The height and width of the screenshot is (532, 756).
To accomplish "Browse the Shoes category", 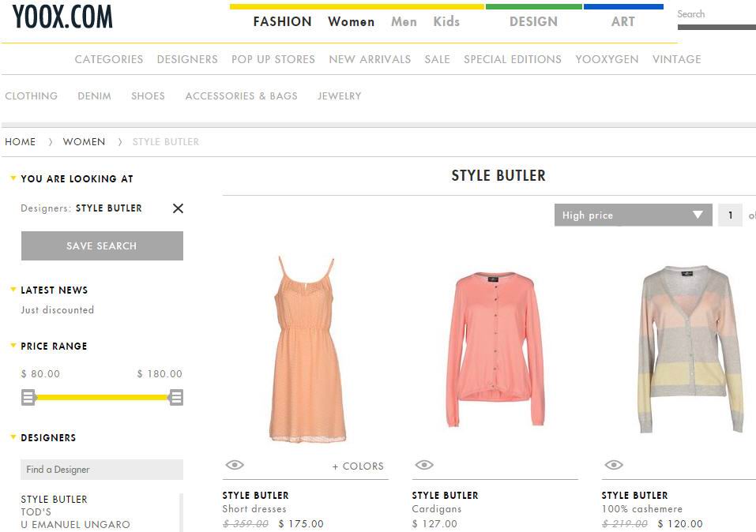I will click(x=148, y=96).
